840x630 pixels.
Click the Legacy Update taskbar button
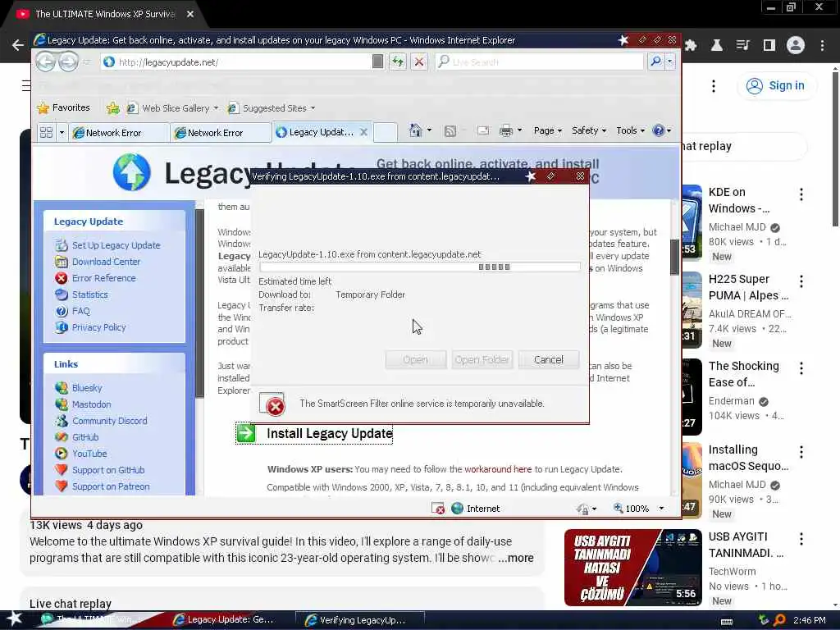point(225,620)
